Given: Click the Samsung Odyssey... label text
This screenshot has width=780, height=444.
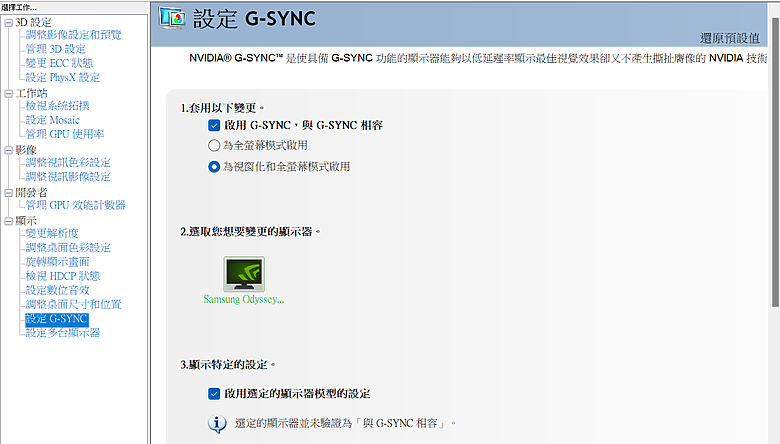Looking at the screenshot, I should click(244, 299).
